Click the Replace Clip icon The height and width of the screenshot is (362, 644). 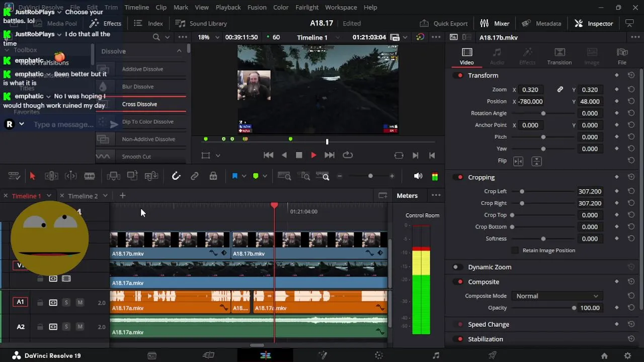coord(151,176)
